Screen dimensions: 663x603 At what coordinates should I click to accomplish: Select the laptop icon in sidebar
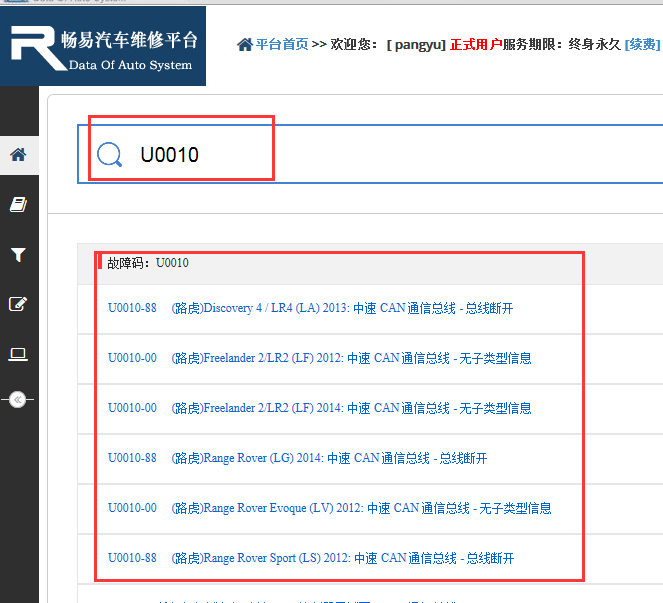(x=18, y=354)
